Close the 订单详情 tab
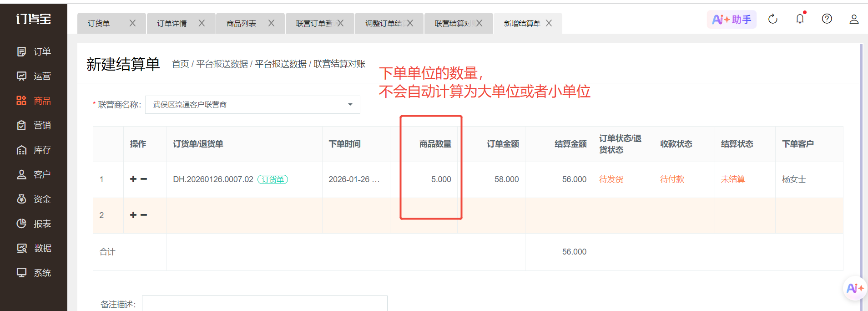Screen dimensions: 868x311 tap(202, 23)
